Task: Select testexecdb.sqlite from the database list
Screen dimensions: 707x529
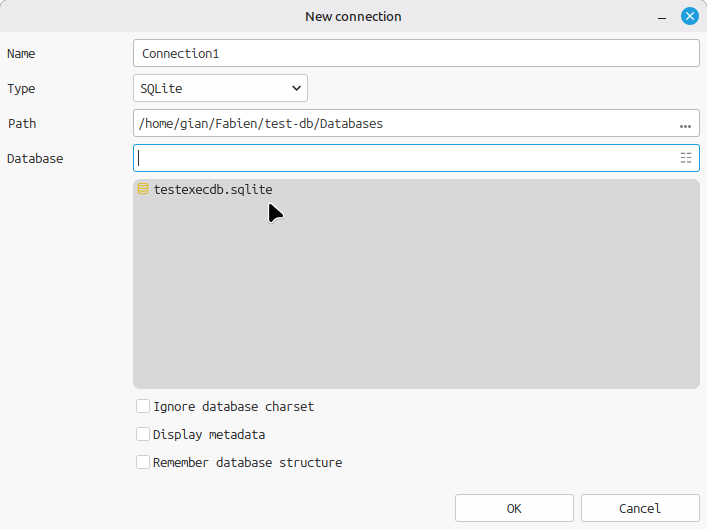Action: point(212,189)
